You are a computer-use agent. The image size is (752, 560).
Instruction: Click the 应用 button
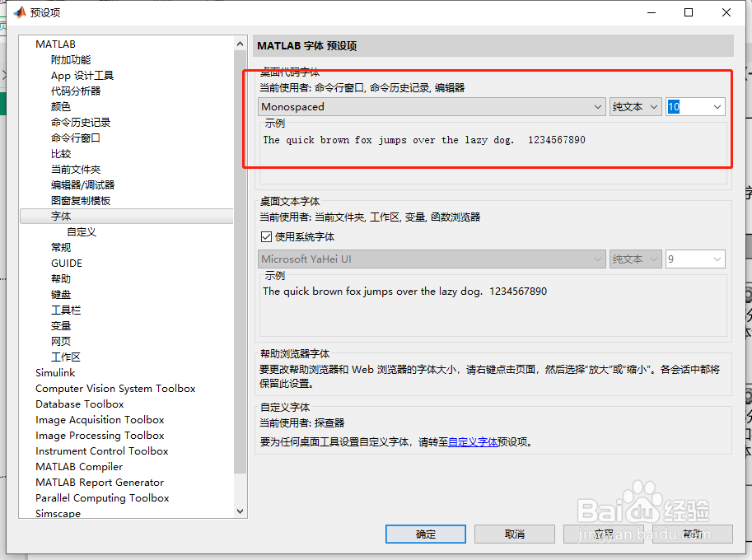pyautogui.click(x=603, y=534)
